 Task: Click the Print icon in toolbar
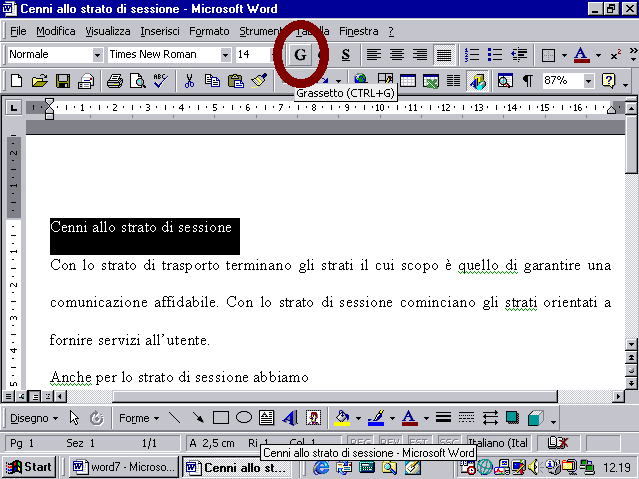tap(114, 81)
